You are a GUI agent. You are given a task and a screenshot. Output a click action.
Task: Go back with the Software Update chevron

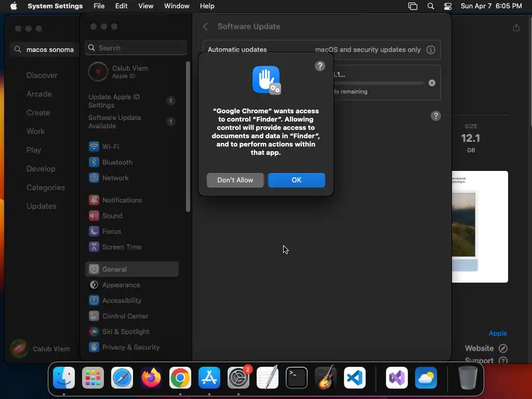(205, 26)
